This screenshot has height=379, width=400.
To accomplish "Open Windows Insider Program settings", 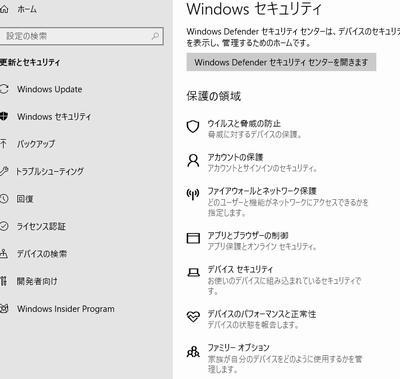I will pos(66,309).
